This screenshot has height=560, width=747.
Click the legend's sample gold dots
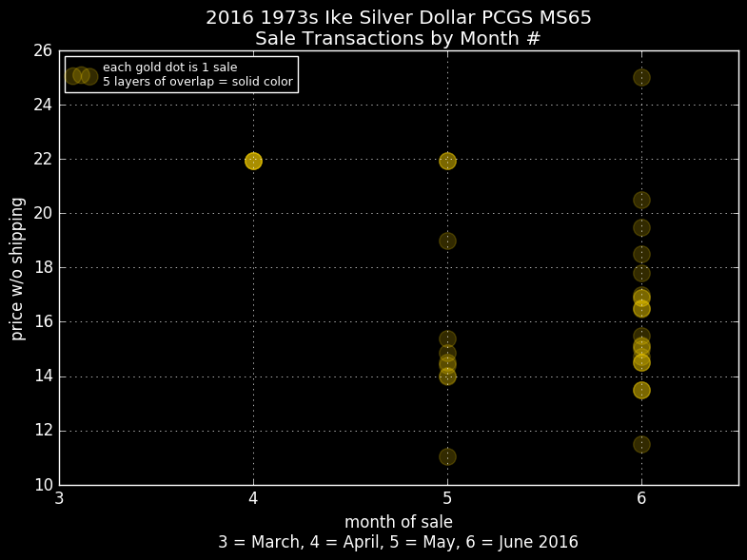(82, 76)
